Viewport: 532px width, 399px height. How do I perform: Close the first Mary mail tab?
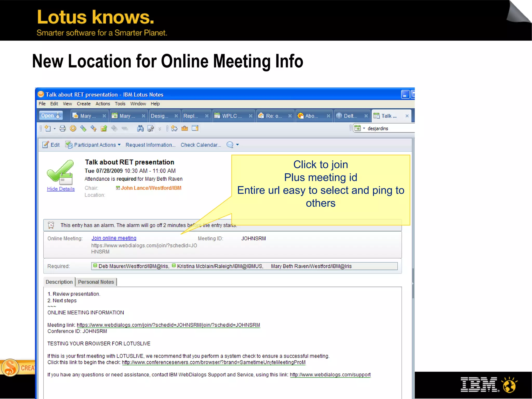(x=104, y=116)
